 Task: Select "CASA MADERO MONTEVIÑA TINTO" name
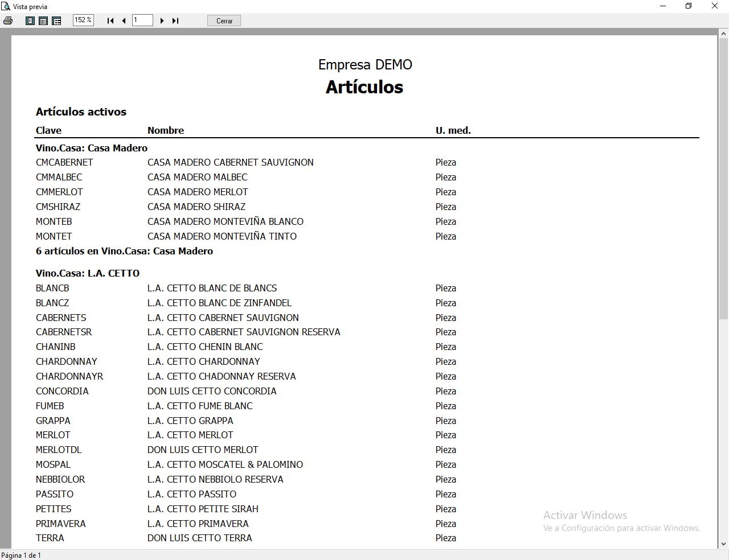[222, 236]
